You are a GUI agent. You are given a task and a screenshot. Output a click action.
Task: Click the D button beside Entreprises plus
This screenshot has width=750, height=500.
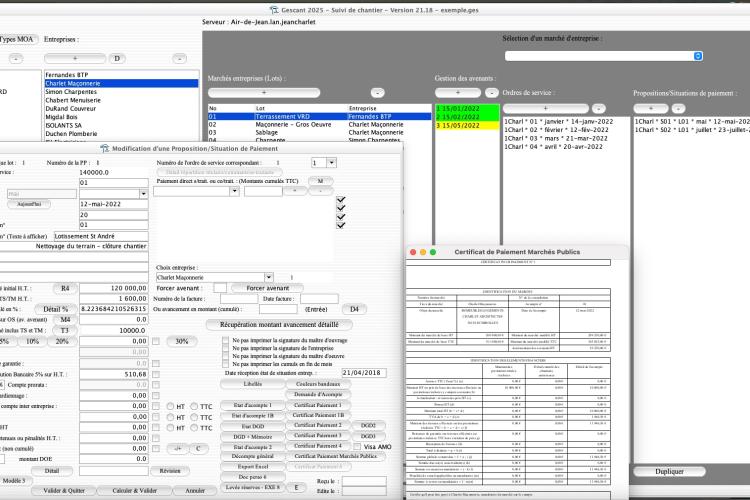tap(117, 58)
